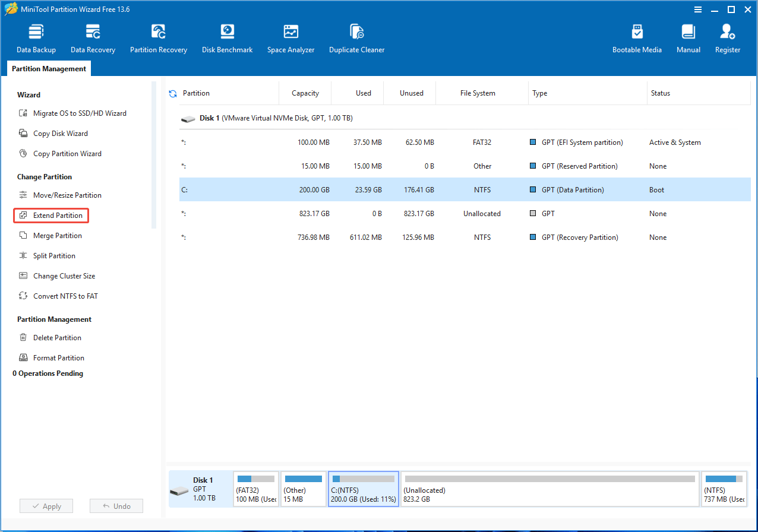
Task: Open the Manual
Action: tap(688, 37)
